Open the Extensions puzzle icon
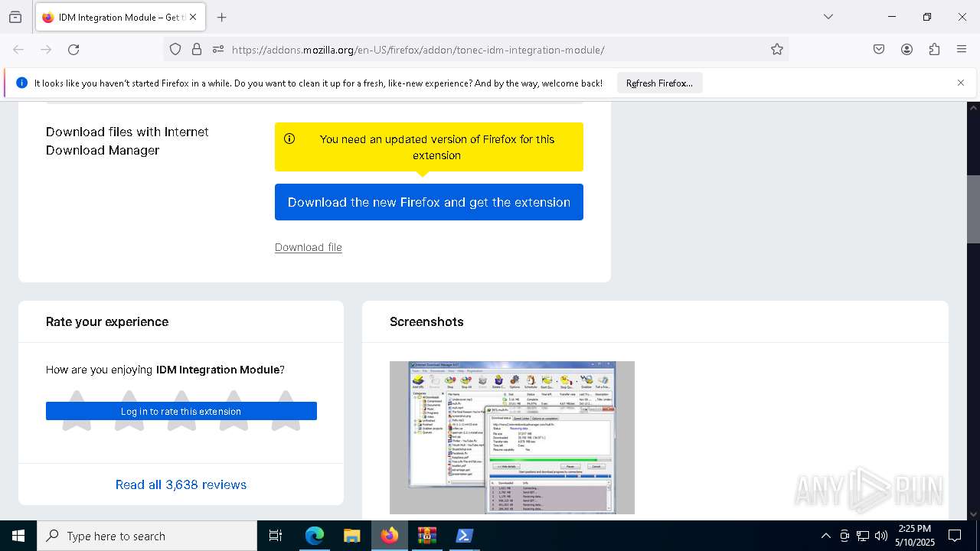This screenshot has height=551, width=980. point(934,50)
